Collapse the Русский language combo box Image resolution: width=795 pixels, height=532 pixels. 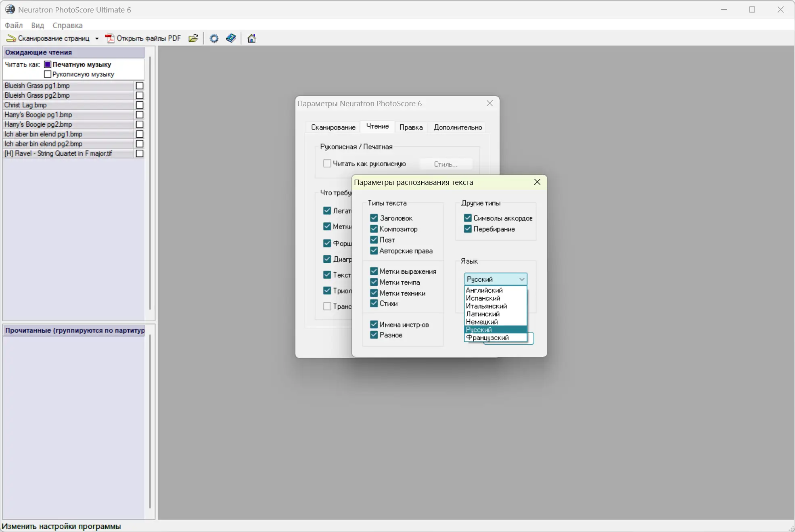521,279
